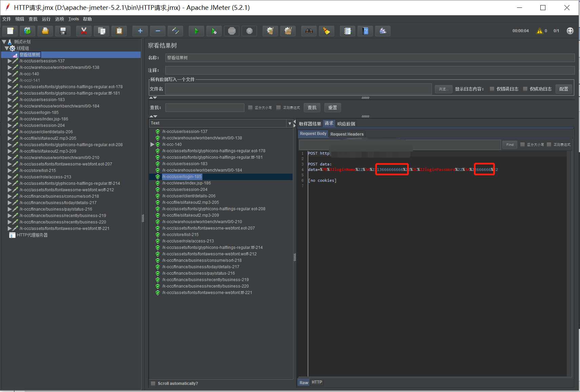Collapse all nodes with minus icon

[x=158, y=31]
